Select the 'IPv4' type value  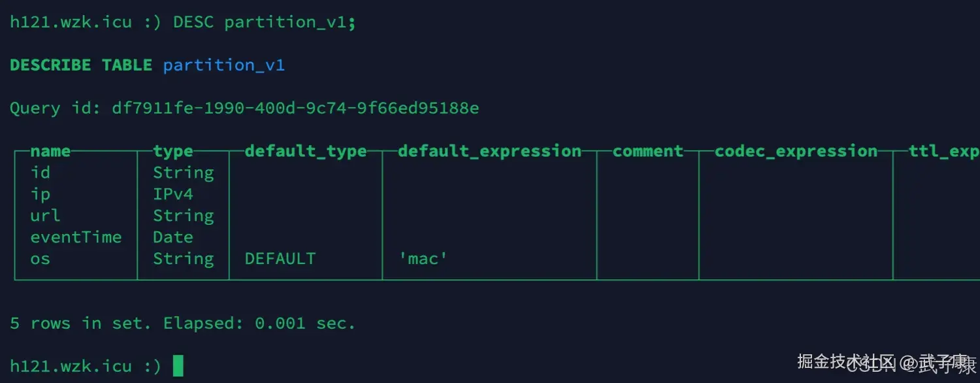(x=173, y=194)
